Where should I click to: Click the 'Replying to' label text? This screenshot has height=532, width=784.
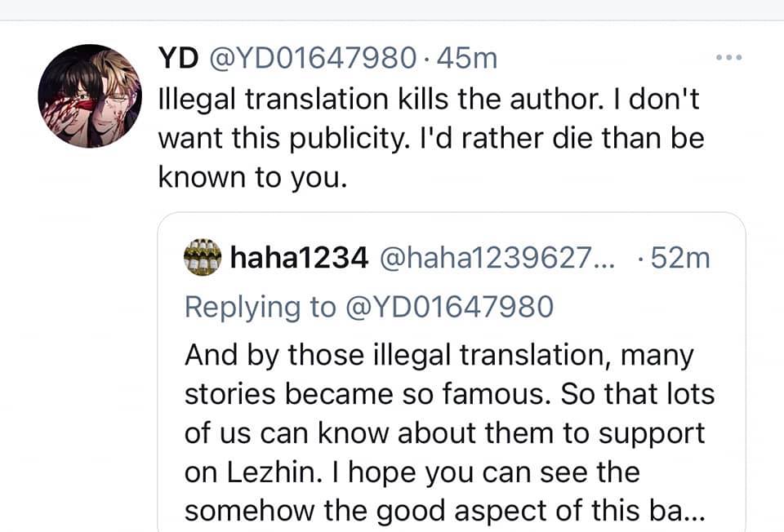(x=260, y=308)
